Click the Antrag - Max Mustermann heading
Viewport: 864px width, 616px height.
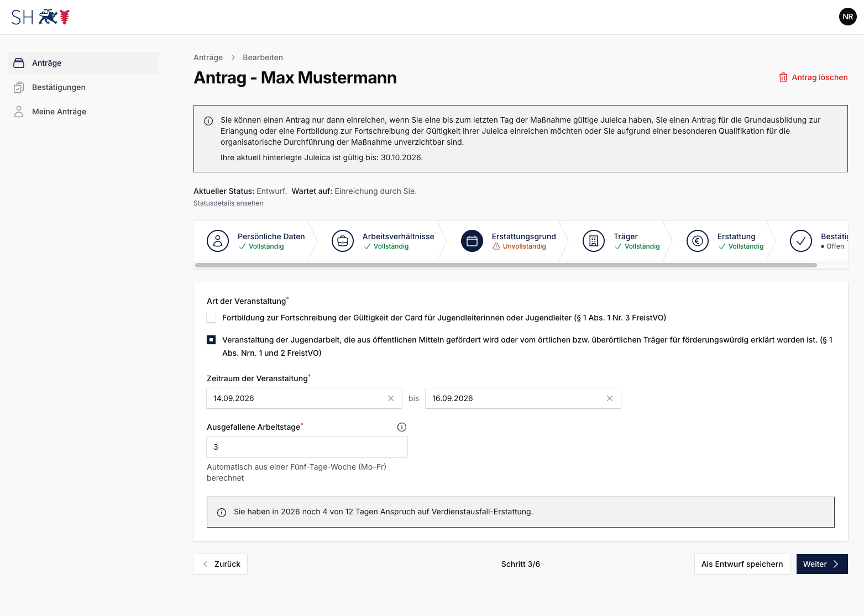click(295, 78)
